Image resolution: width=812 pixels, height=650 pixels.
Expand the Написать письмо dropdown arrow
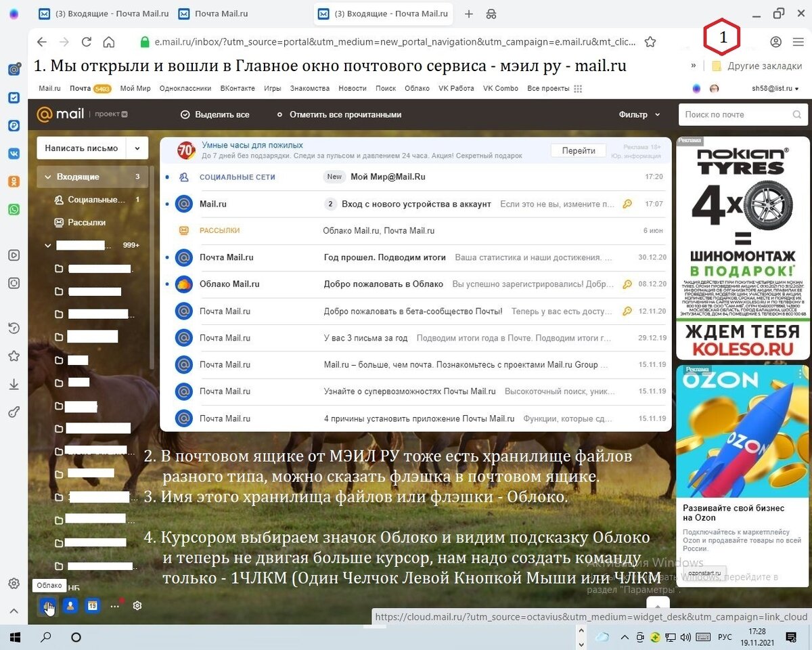pyautogui.click(x=138, y=148)
